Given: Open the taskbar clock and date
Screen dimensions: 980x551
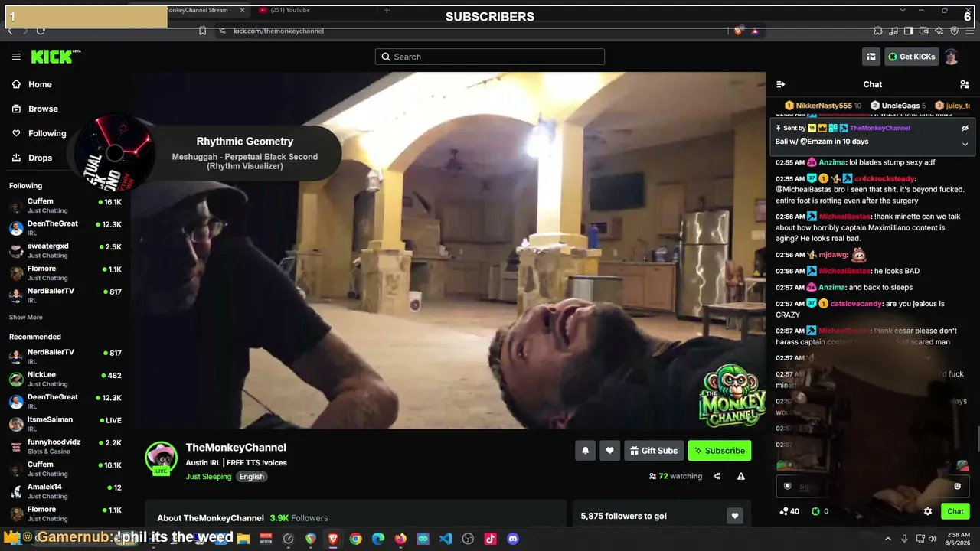Looking at the screenshot, I should 959,539.
